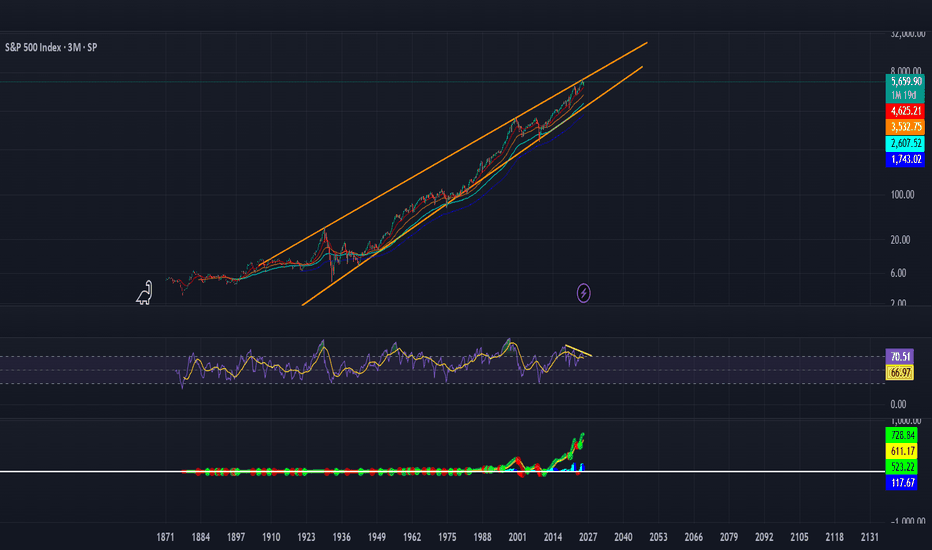Select the yellow 611.17 indicator label
The width and height of the screenshot is (932, 550).
[902, 451]
